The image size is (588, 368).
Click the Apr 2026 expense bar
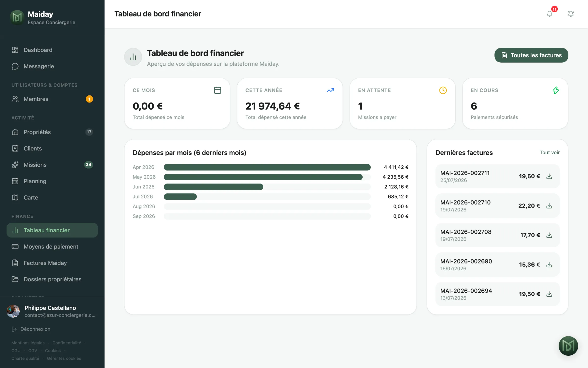[267, 167]
